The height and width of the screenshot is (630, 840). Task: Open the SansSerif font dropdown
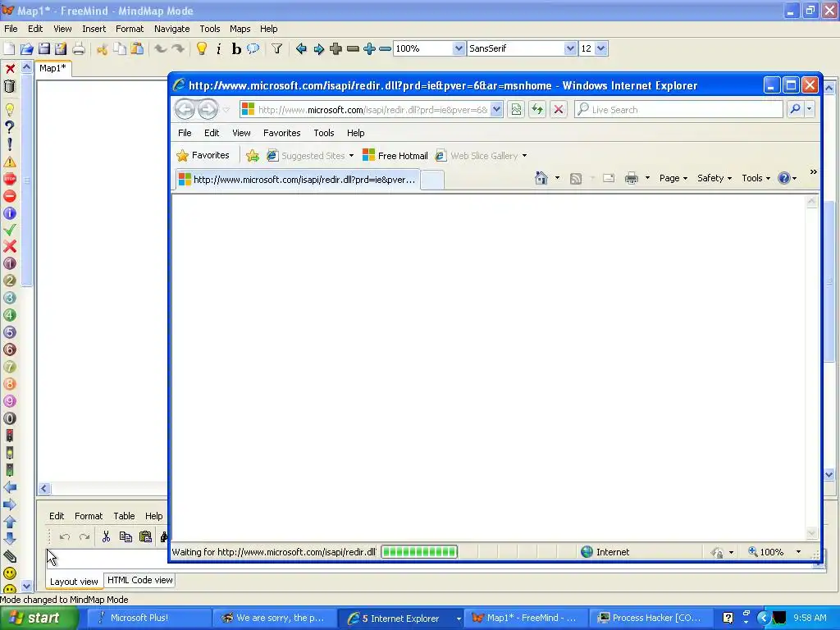[x=571, y=48]
